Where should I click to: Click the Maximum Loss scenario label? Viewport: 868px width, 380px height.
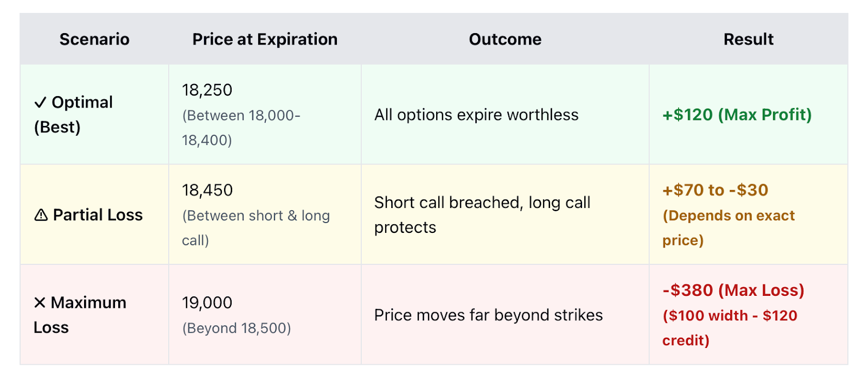[80, 315]
